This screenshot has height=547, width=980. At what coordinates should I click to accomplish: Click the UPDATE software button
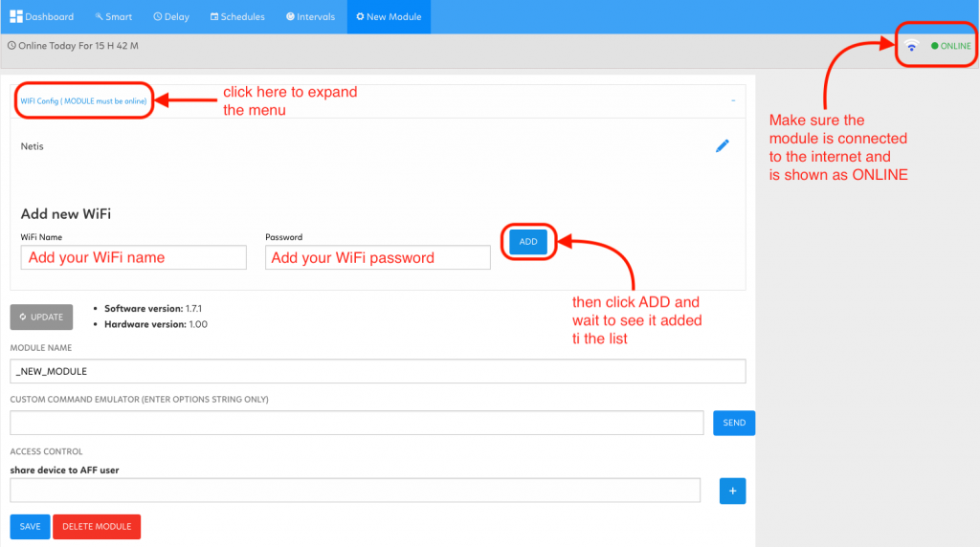41,317
